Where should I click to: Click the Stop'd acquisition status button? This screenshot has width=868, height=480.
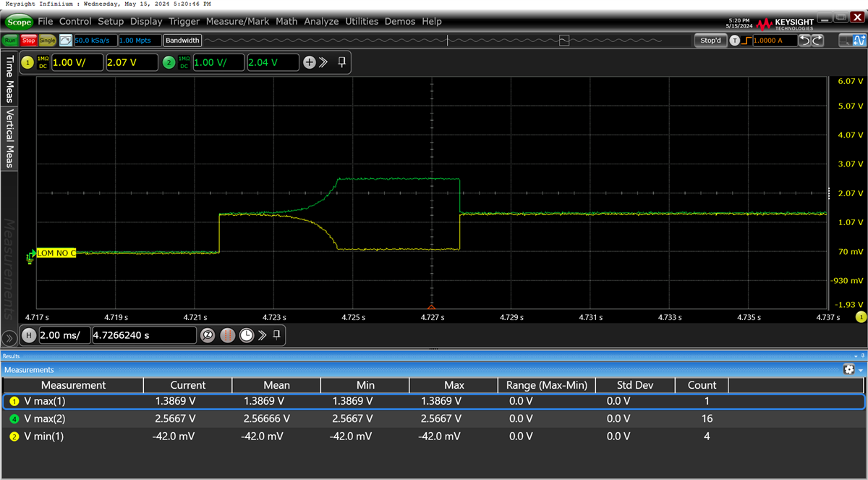click(x=710, y=41)
